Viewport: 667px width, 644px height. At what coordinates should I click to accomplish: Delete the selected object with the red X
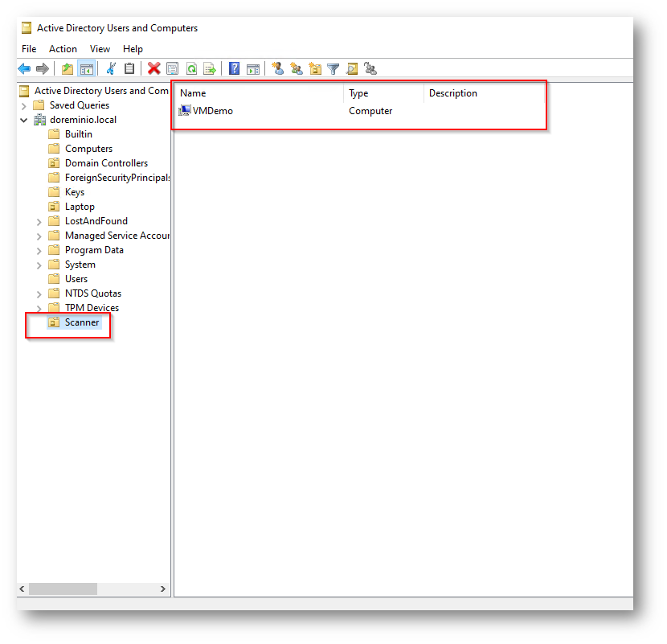153,68
